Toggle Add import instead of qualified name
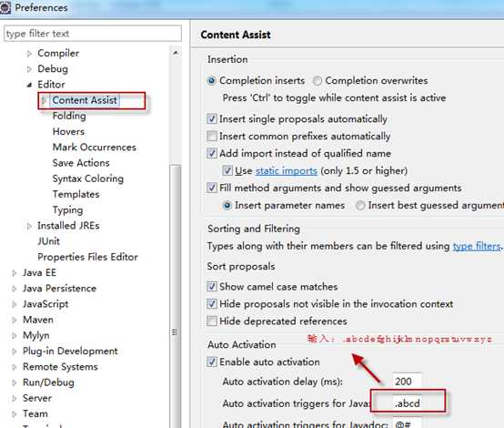The image size is (504, 428). (211, 154)
